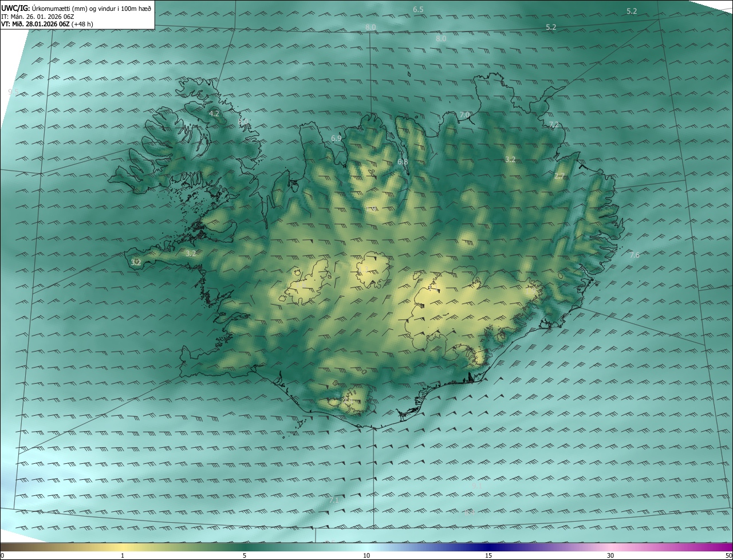Click the '7.1' value on the map
The height and width of the screenshot is (560, 733).
334,500
